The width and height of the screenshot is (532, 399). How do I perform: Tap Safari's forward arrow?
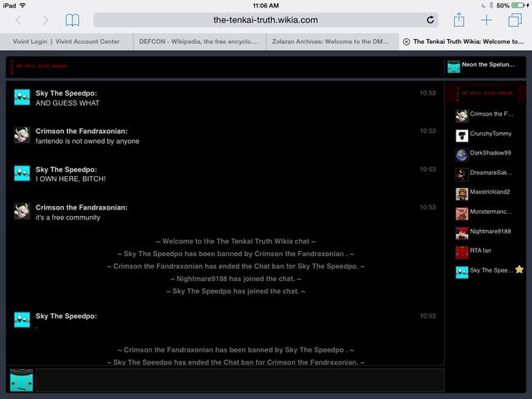(x=45, y=20)
